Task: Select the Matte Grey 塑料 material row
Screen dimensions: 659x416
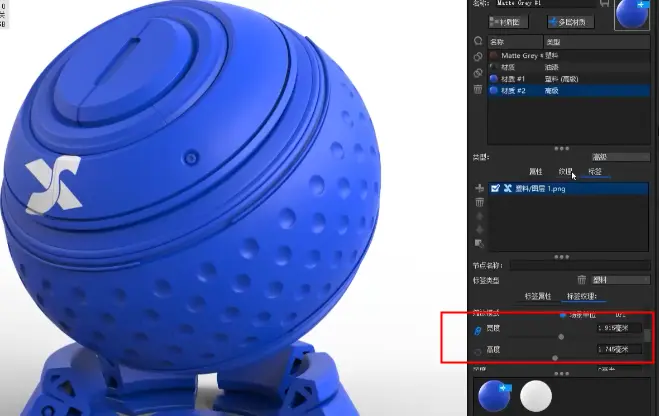Action: click(x=569, y=55)
